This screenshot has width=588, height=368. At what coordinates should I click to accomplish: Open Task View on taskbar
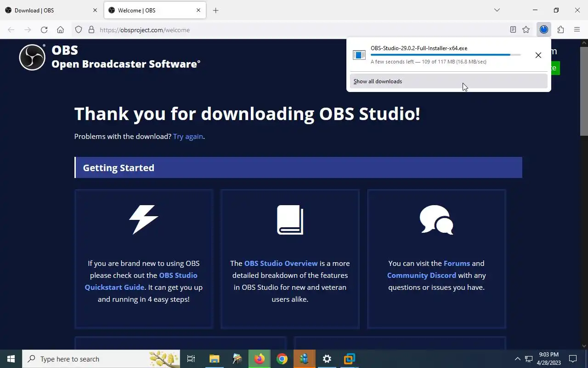click(x=191, y=359)
